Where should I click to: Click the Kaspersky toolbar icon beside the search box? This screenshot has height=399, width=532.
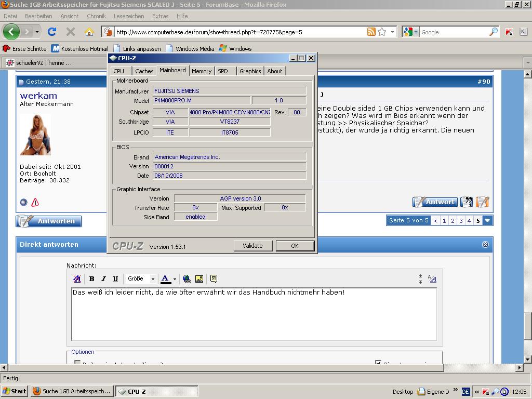509,32
